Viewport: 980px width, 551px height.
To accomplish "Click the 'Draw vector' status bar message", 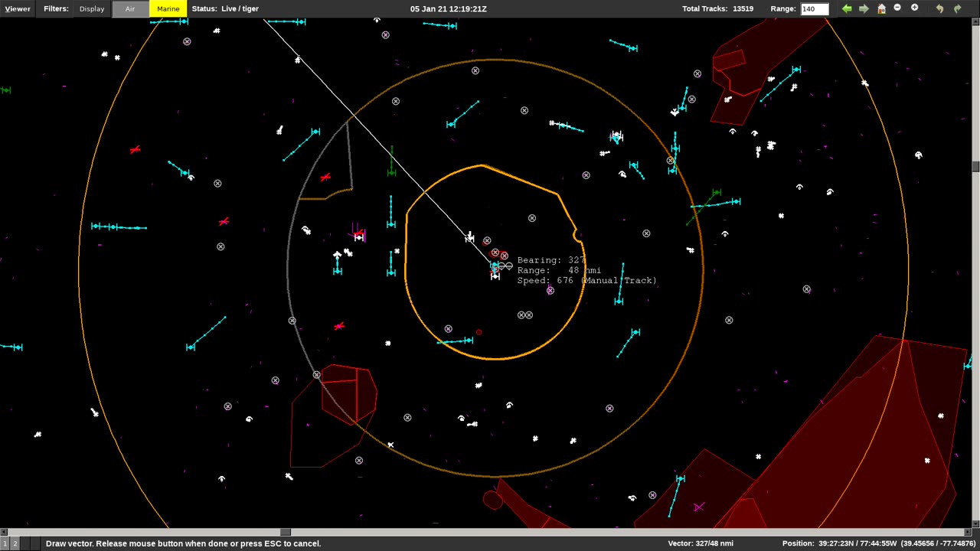I will [183, 543].
